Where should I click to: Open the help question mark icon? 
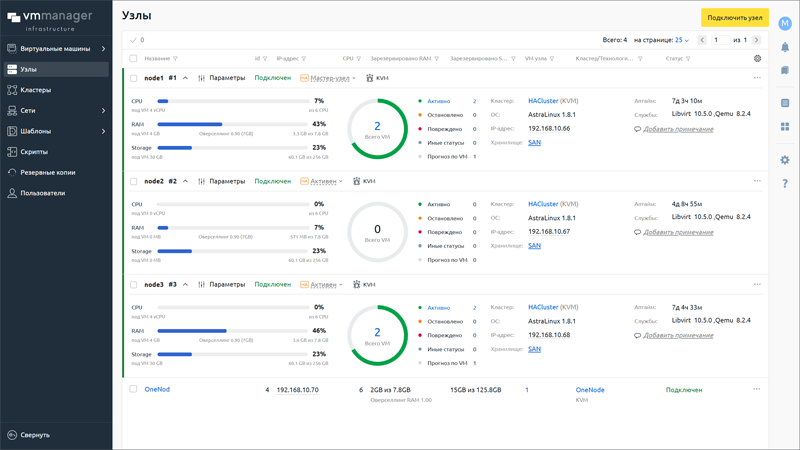pos(785,183)
